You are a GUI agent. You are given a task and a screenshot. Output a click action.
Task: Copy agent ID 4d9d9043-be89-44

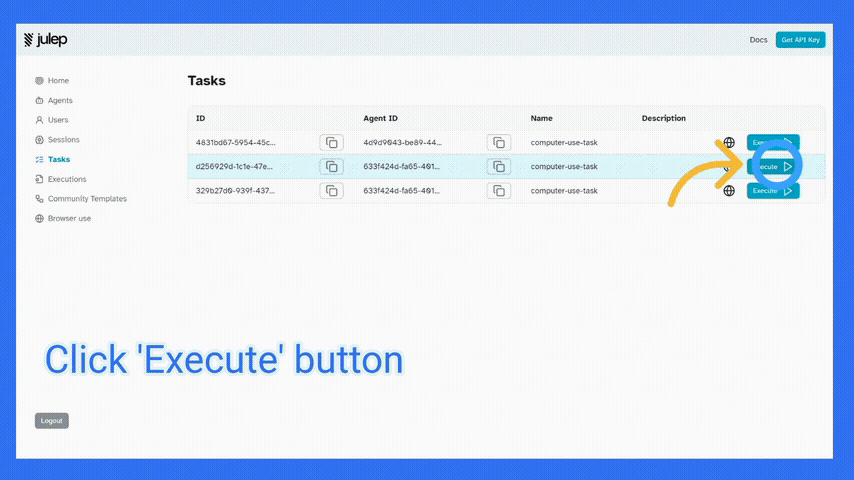498,143
